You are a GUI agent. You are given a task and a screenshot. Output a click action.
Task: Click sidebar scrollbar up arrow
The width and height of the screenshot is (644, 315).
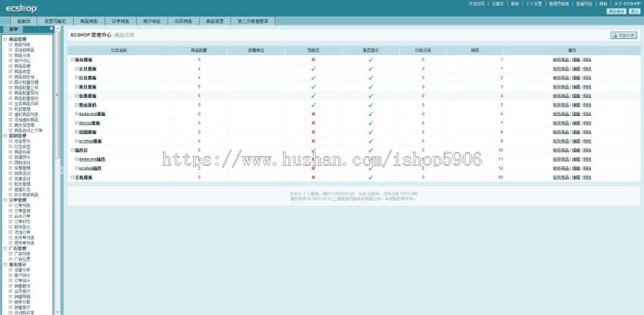tap(57, 29)
